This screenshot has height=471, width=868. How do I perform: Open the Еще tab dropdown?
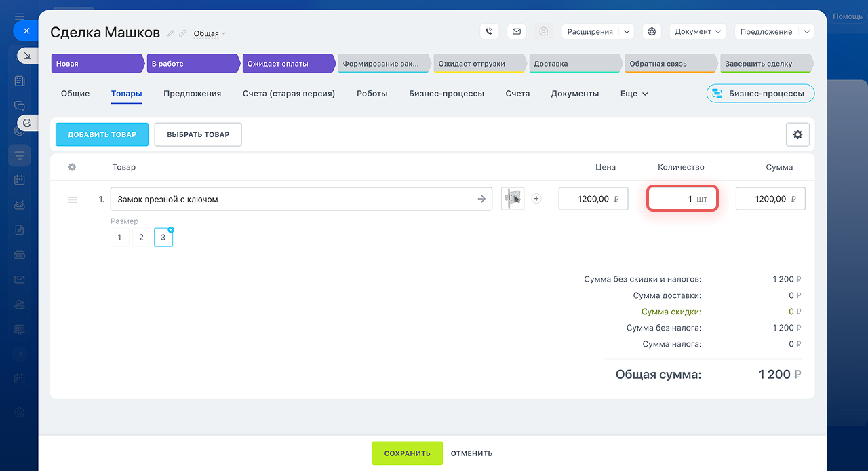tap(634, 94)
